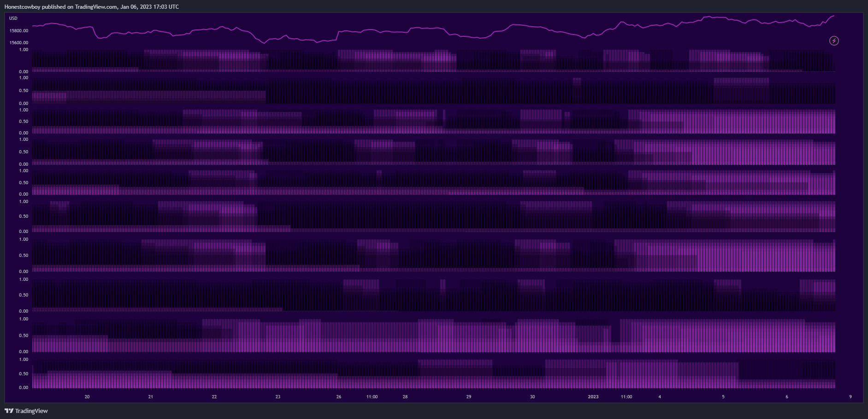The height and width of the screenshot is (419, 868).
Task: Click the 2023 year label on time axis
Action: pos(593,396)
